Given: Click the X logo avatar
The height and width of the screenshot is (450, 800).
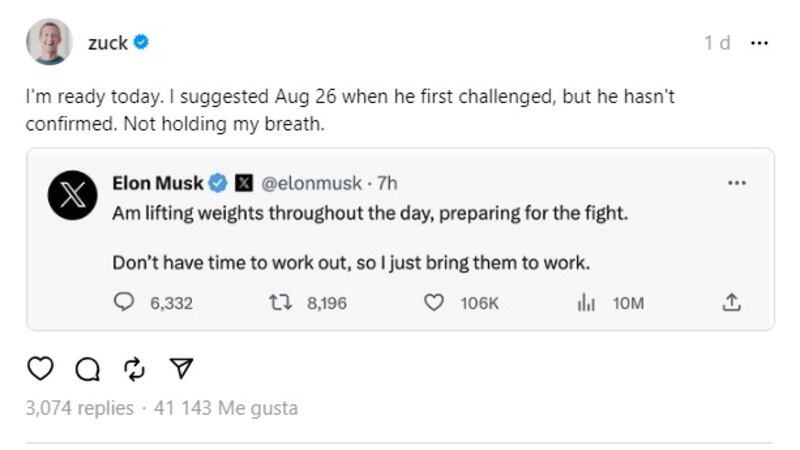Looking at the screenshot, I should [72, 195].
